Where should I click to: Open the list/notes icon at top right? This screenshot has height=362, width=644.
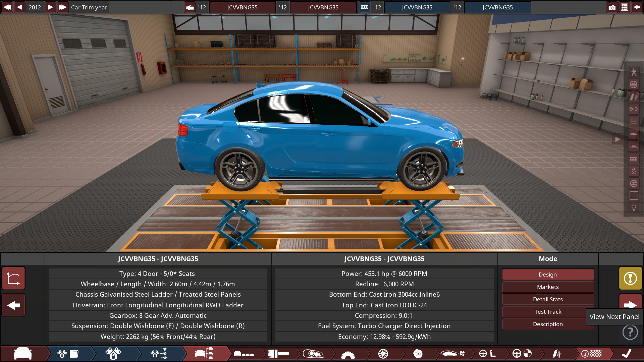coord(624,7)
